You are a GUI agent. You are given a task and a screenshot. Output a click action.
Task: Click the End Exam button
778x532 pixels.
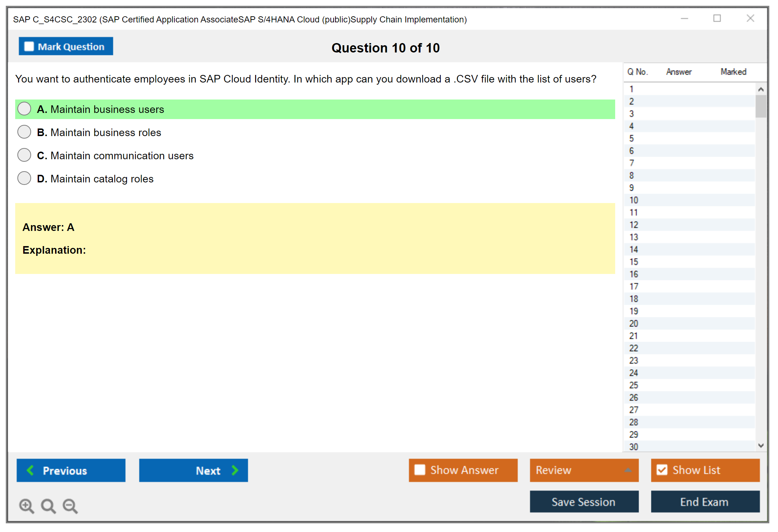coord(705,502)
